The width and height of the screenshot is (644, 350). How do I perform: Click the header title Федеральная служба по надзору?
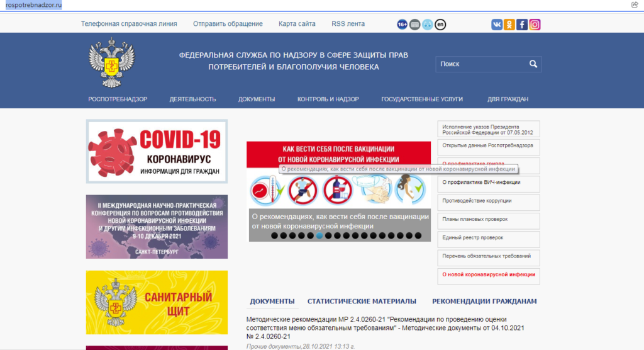(294, 61)
